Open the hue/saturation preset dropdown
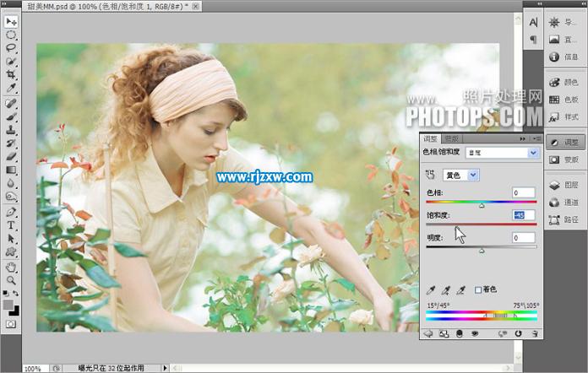Image resolution: width=588 pixels, height=373 pixels. (x=532, y=153)
